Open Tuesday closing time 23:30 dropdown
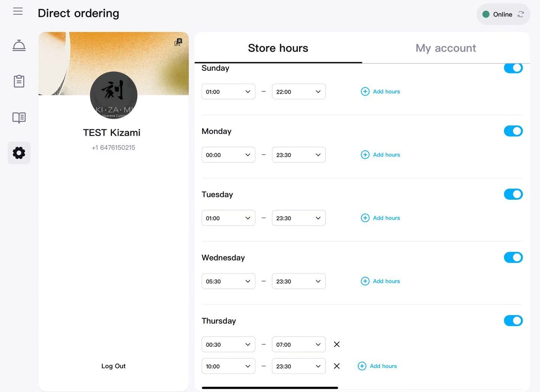This screenshot has width=540, height=392. click(299, 218)
